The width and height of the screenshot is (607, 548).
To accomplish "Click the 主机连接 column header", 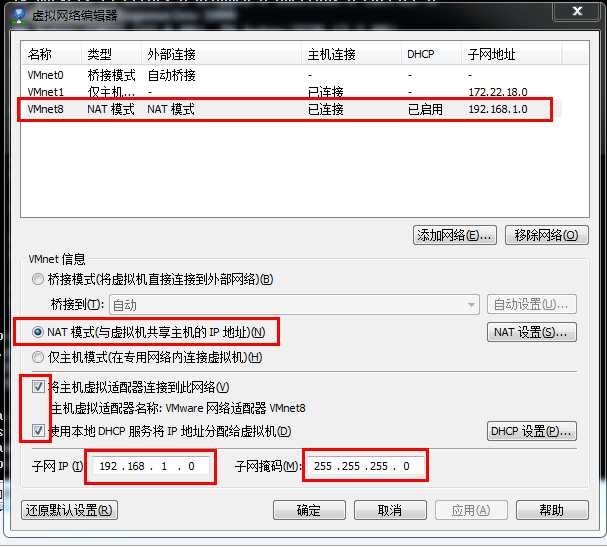I will click(351, 54).
